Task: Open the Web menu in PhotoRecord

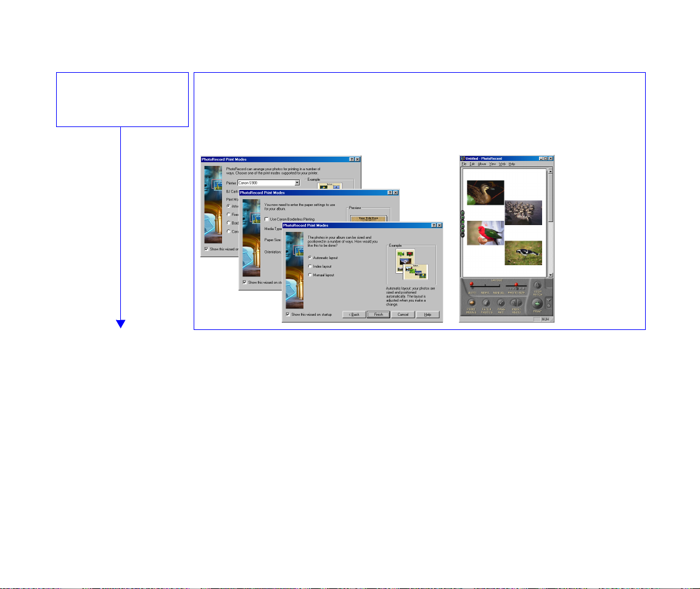Action: (503, 164)
